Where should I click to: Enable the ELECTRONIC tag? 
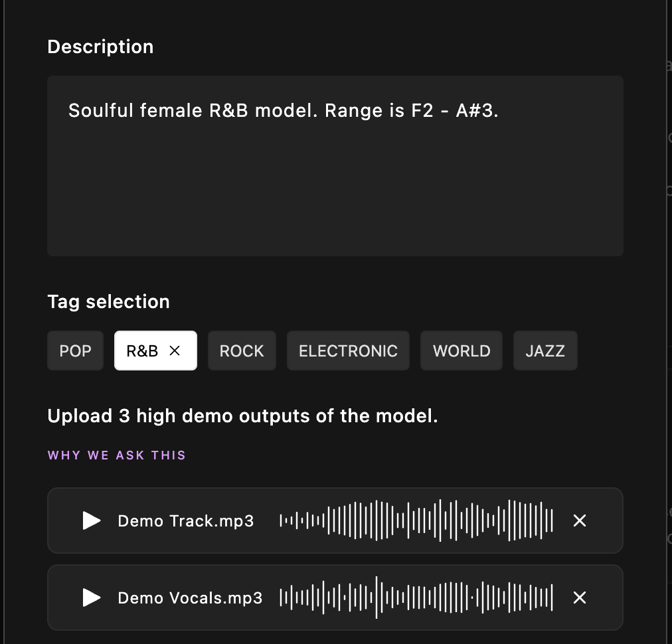(x=348, y=351)
